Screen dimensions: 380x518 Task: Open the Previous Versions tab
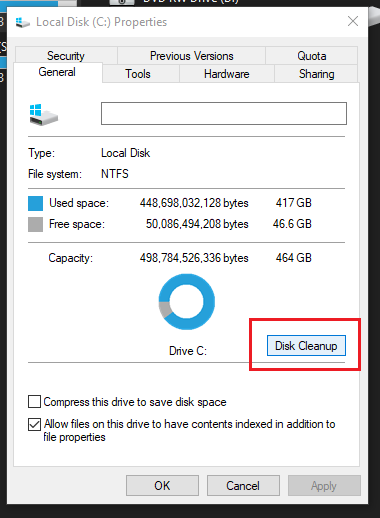(191, 55)
